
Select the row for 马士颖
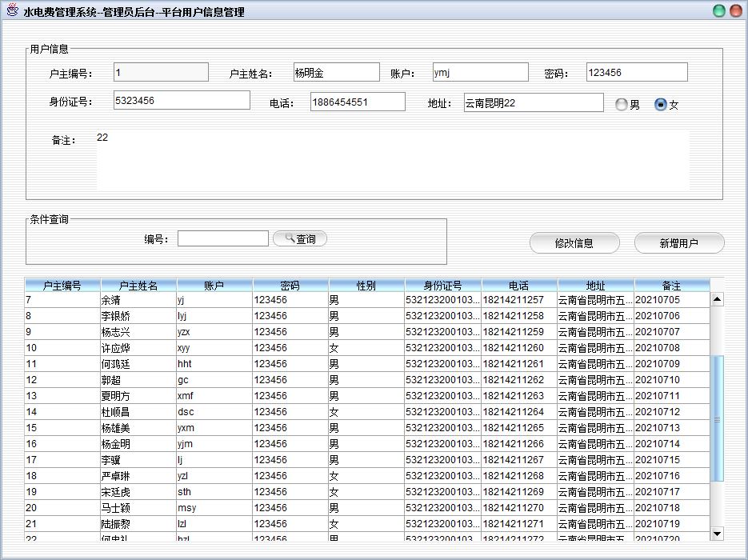[x=367, y=507]
